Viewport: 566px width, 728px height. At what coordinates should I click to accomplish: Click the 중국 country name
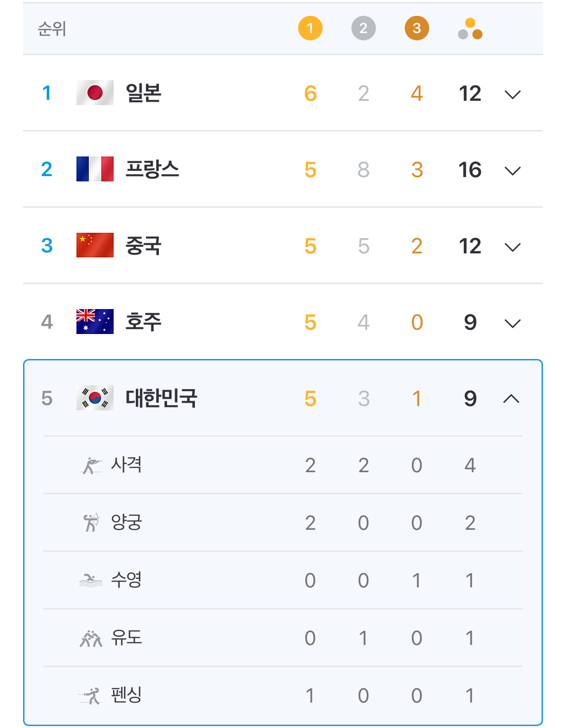[143, 246]
